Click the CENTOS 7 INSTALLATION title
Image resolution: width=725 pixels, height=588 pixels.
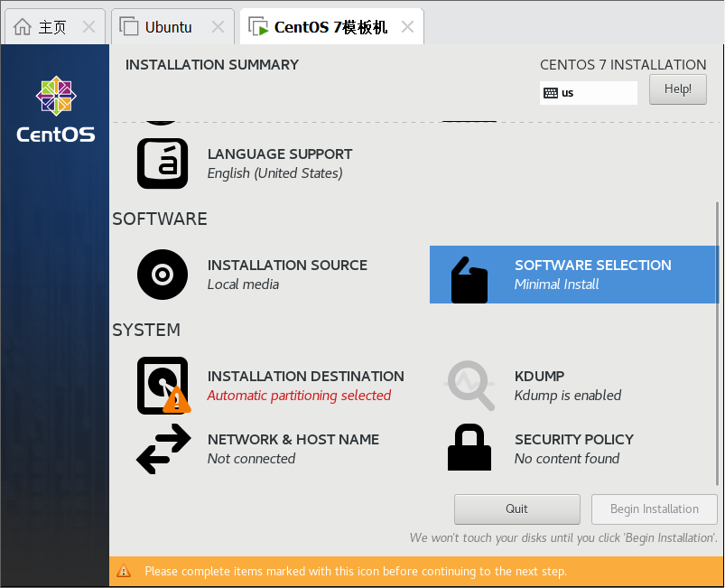click(623, 65)
